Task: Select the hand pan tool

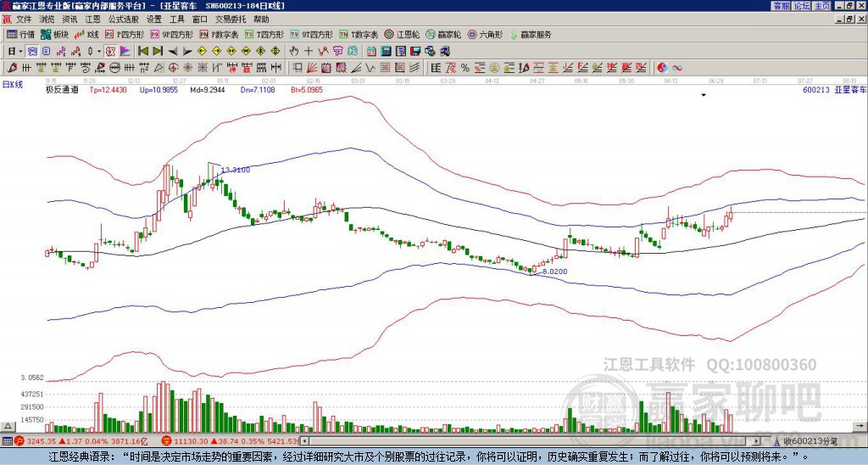Action: point(294,51)
